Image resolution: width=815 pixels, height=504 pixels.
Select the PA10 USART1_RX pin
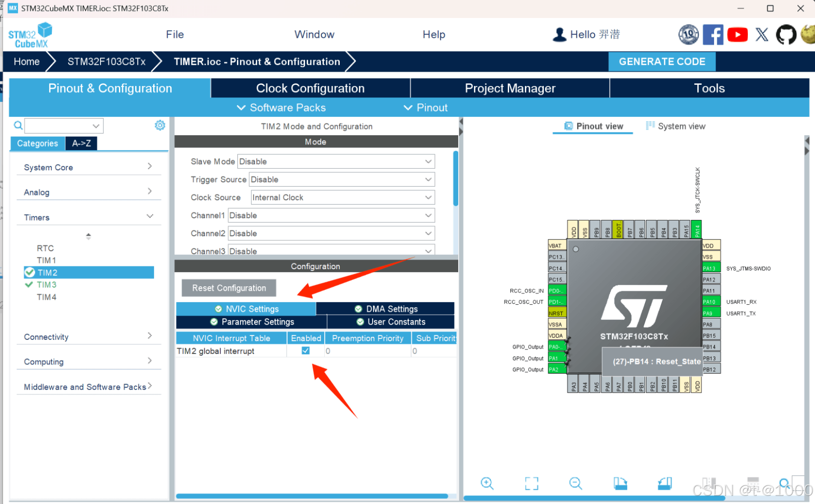pos(711,302)
